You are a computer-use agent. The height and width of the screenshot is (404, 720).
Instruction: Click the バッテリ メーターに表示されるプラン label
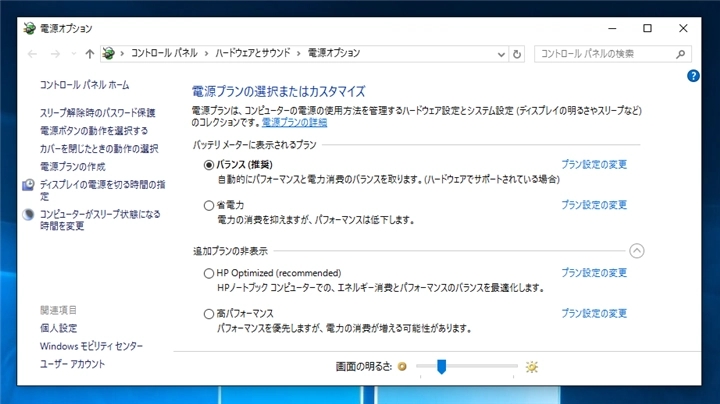254,145
